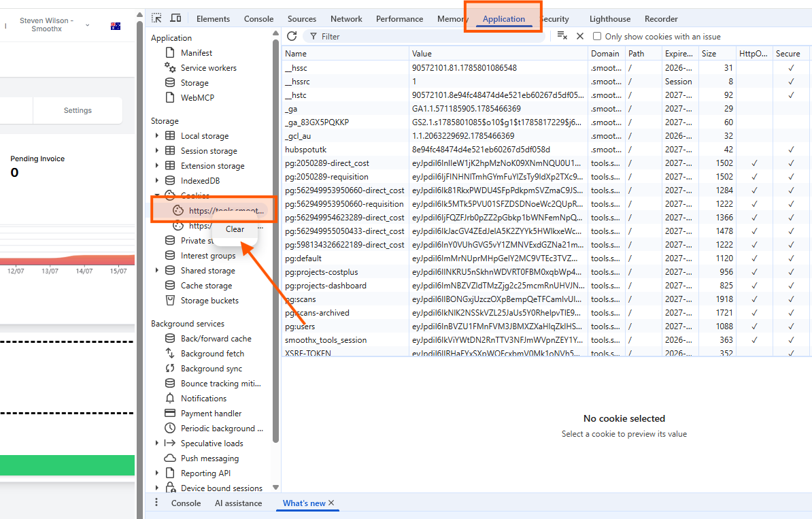Open Back/forward cache service
Image resolution: width=812 pixels, height=519 pixels.
tap(216, 338)
